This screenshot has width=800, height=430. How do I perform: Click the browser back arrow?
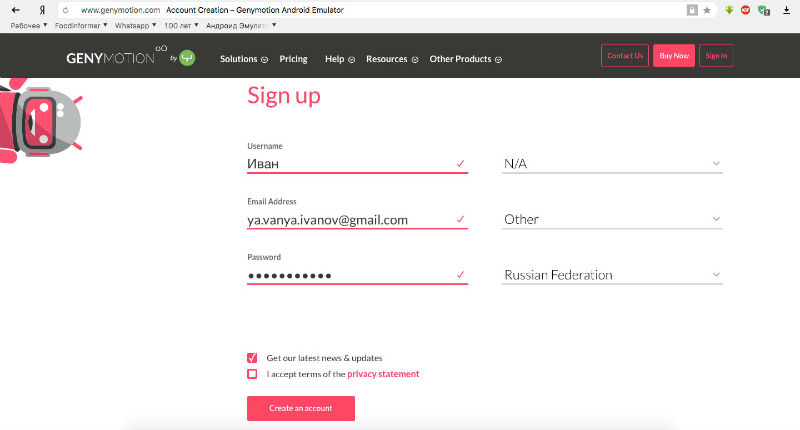tap(16, 10)
